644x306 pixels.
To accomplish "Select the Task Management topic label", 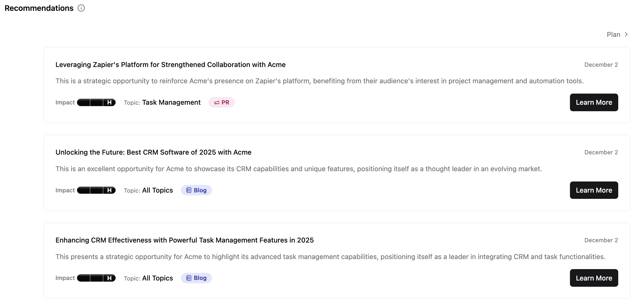I will [x=171, y=103].
